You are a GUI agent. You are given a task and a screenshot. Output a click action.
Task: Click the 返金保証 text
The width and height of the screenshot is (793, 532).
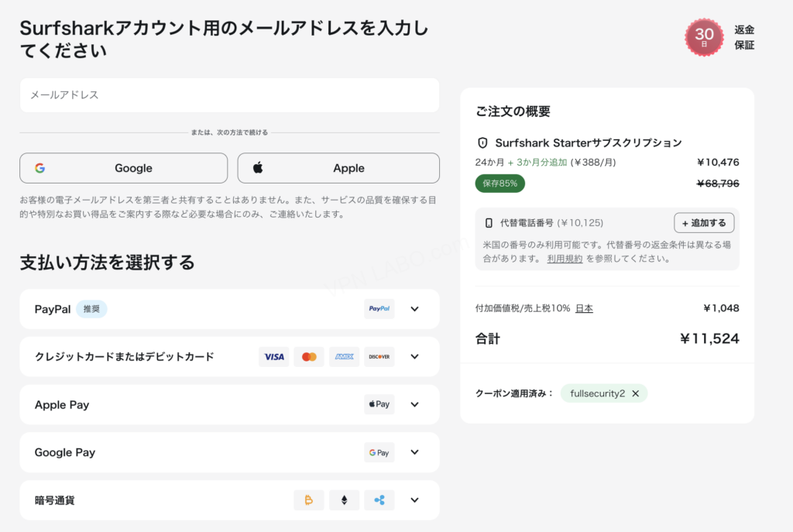pyautogui.click(x=744, y=37)
